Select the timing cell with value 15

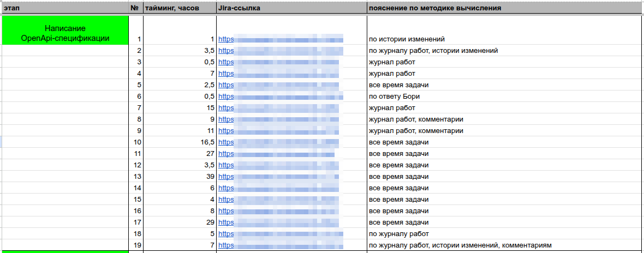pyautogui.click(x=180, y=108)
